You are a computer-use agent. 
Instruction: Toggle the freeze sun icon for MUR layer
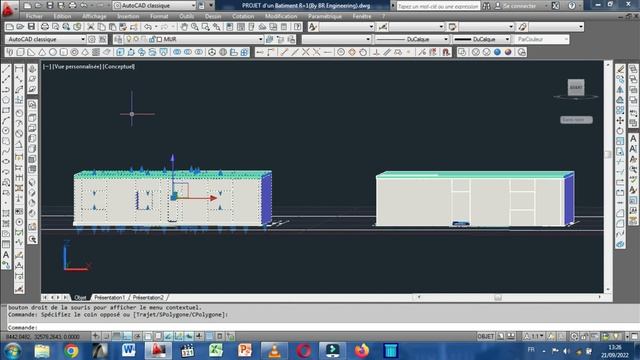pos(136,39)
